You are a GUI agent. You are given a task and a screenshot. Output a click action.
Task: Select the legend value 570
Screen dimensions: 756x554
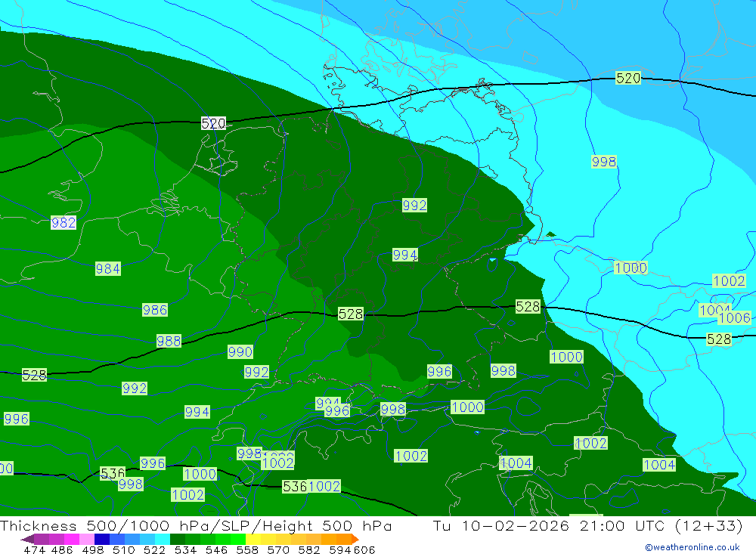tap(277, 549)
